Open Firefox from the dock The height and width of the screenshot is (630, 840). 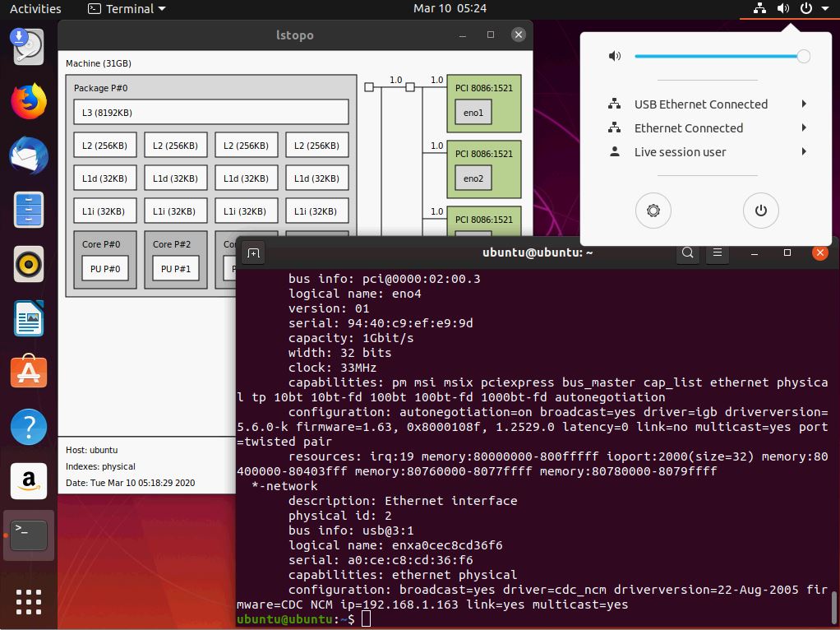(30, 102)
